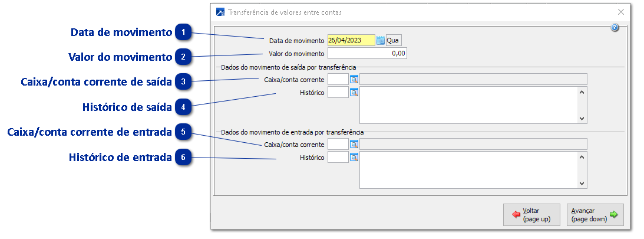Click the Avançar (page down) button
Viewport: 644px width, 239px height.
point(595,215)
